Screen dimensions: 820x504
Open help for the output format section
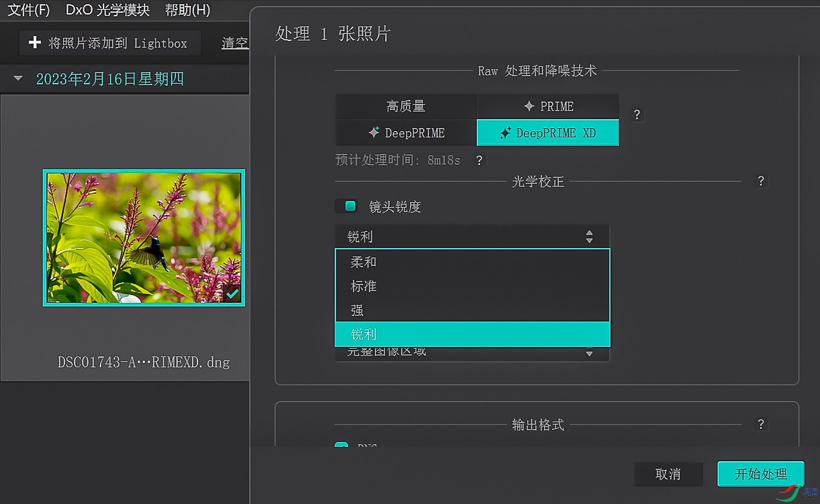761,424
